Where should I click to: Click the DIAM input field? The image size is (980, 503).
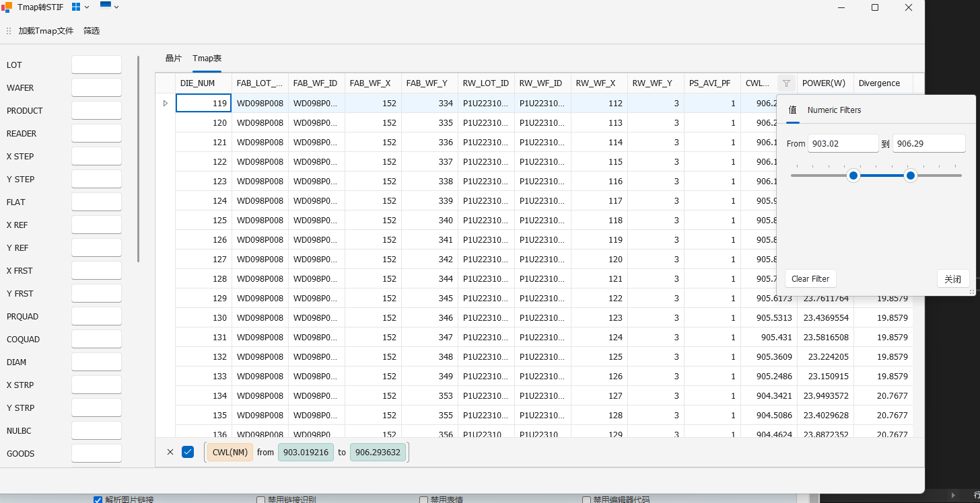pyautogui.click(x=96, y=362)
